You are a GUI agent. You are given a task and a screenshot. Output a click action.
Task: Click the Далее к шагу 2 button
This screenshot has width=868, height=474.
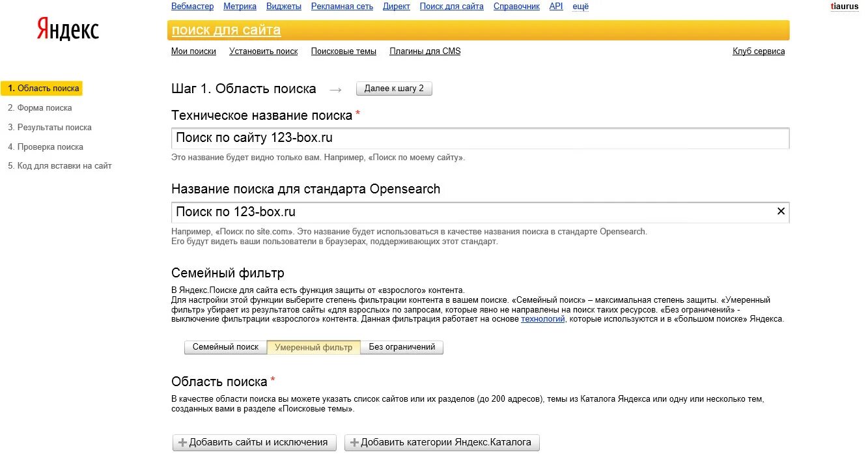tap(394, 89)
